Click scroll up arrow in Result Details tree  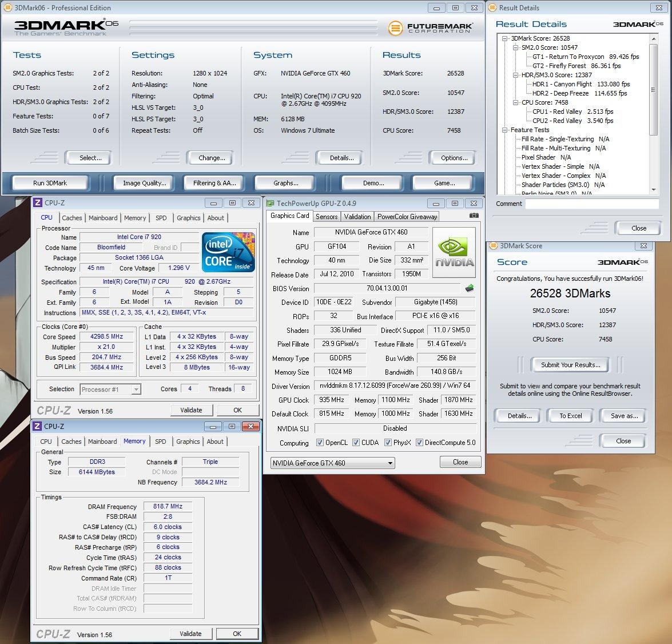[654, 38]
